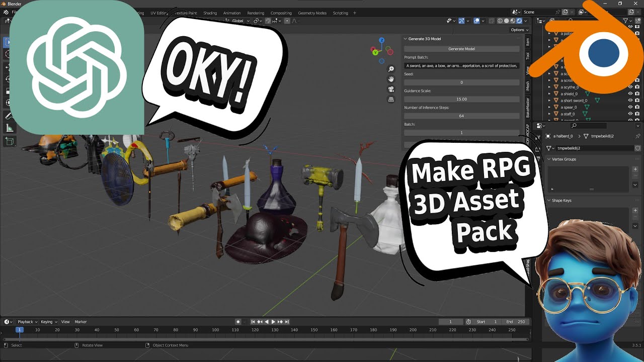Click the Seed value field

pyautogui.click(x=461, y=82)
